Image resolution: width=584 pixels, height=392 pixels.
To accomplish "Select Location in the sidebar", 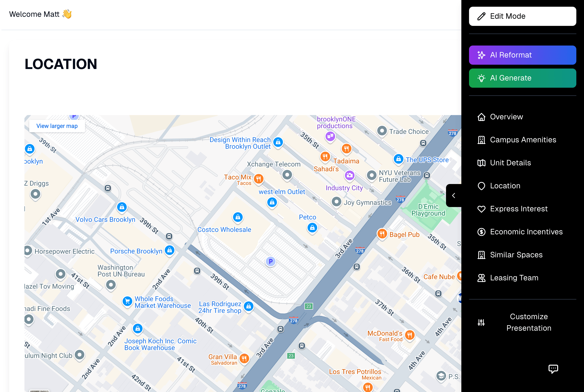I will (x=522, y=186).
